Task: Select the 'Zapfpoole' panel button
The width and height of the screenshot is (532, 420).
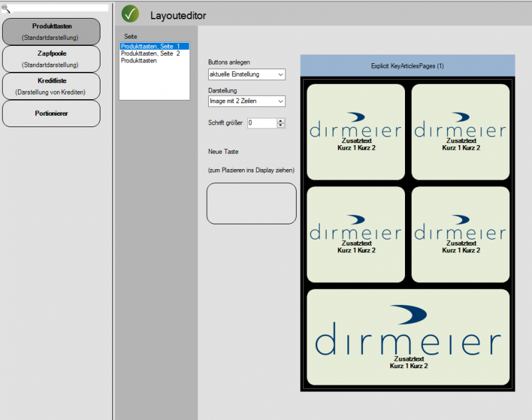Action: pos(51,59)
